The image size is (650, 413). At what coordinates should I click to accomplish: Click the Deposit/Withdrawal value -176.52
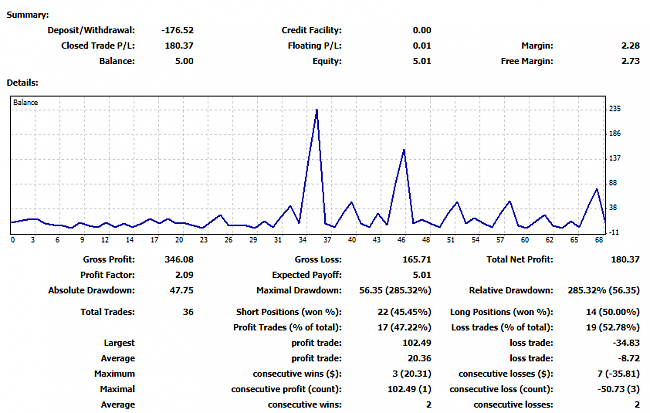click(x=177, y=30)
